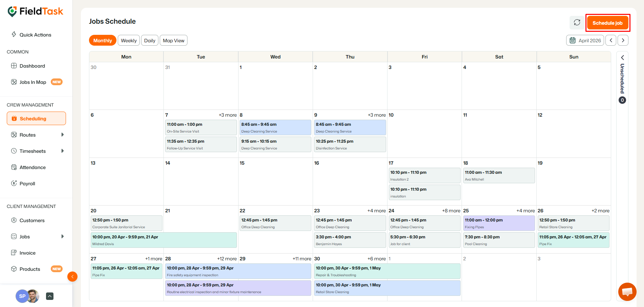Show +12 more jobs on 28th
The width and height of the screenshot is (644, 307).
point(227,259)
